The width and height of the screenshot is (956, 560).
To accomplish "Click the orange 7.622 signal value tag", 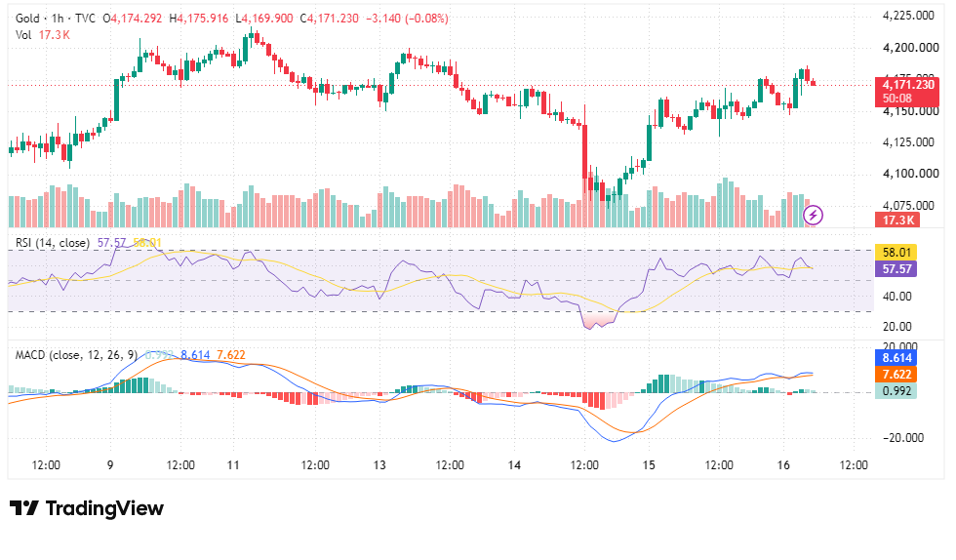I will click(896, 375).
